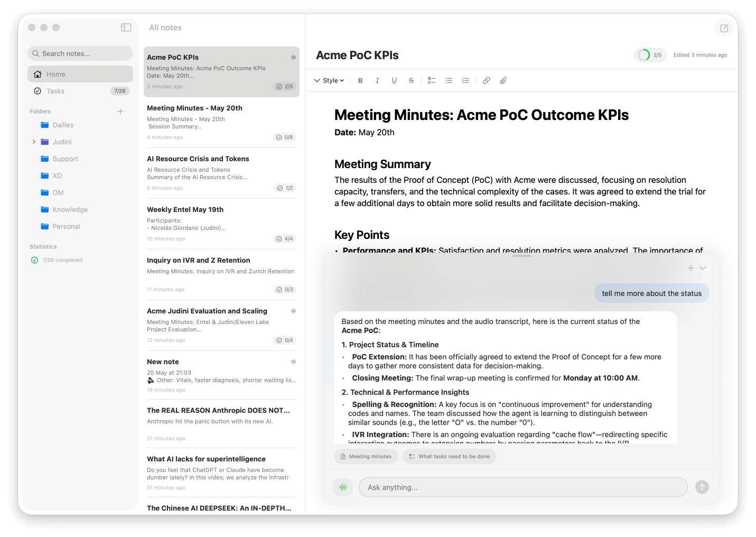Click the 0/4 task badge
Screen dimensions: 756x537
click(285, 340)
